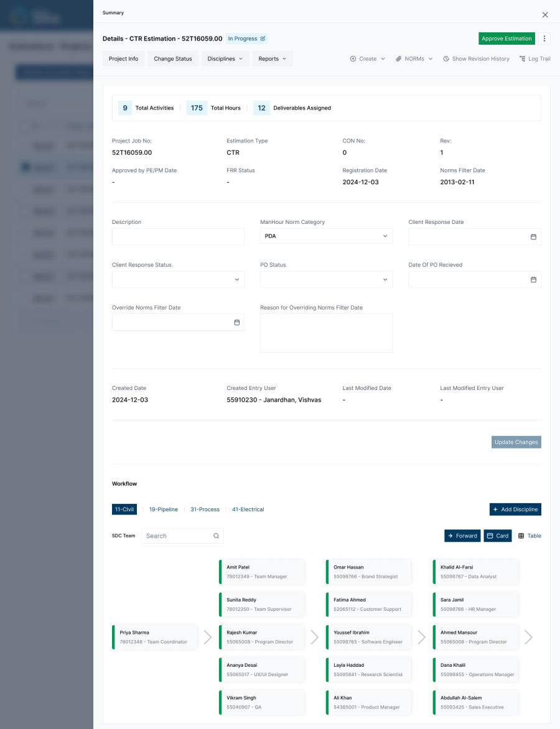
Task: Select the Layla Haddad card
Action: [368, 669]
